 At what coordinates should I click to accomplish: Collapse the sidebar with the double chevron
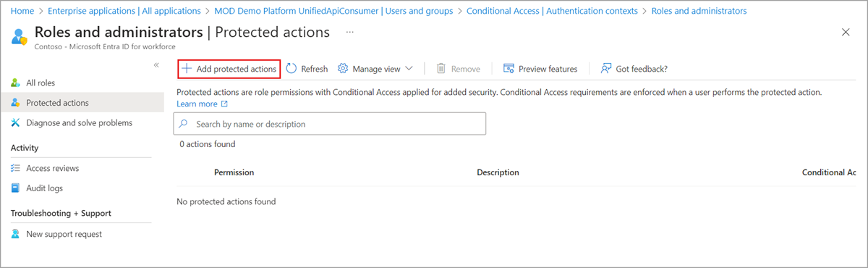tap(156, 65)
